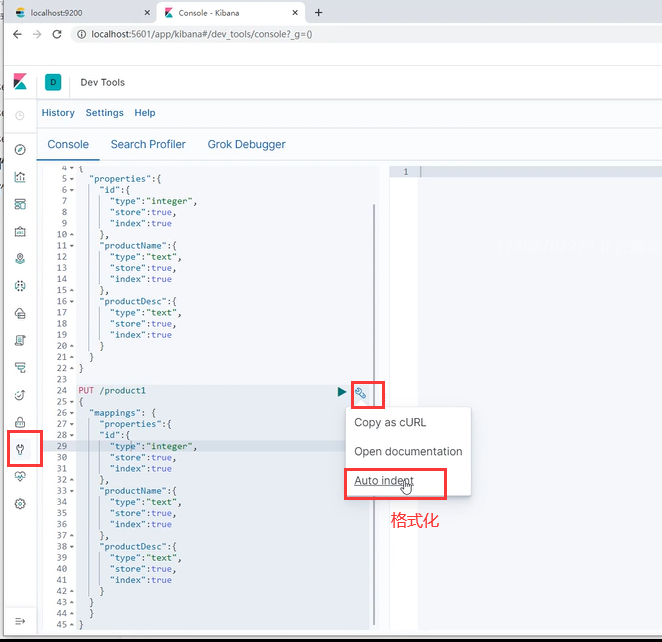Run the PUT /product1 request
The height and width of the screenshot is (642, 662).
tap(342, 392)
